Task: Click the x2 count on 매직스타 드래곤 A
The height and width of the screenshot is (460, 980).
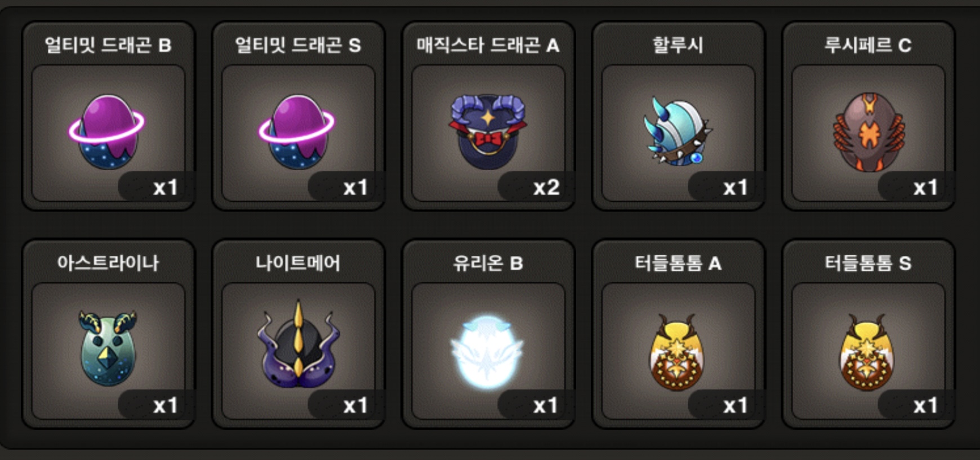Action: pos(546,187)
